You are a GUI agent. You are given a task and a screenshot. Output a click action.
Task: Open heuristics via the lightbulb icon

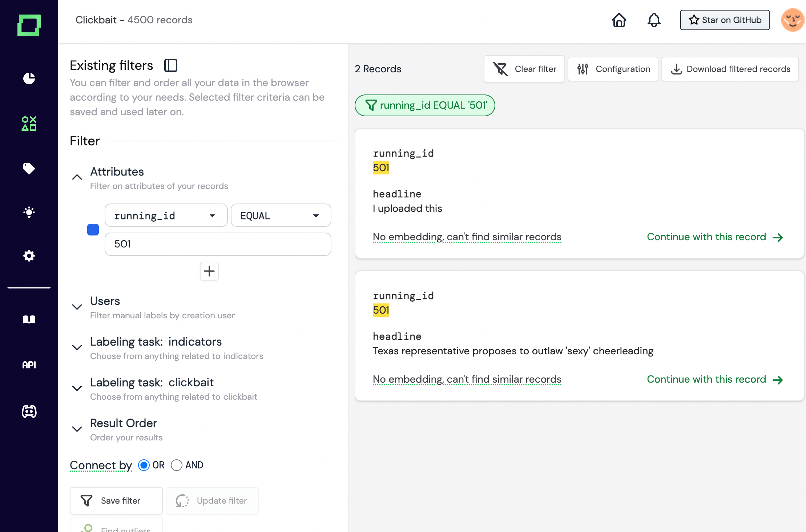coord(29,212)
